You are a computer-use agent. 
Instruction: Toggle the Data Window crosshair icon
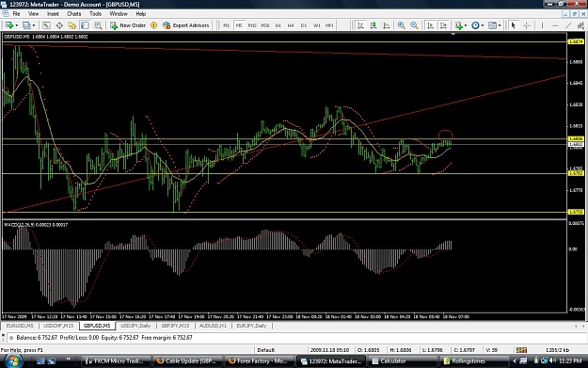[x=59, y=25]
